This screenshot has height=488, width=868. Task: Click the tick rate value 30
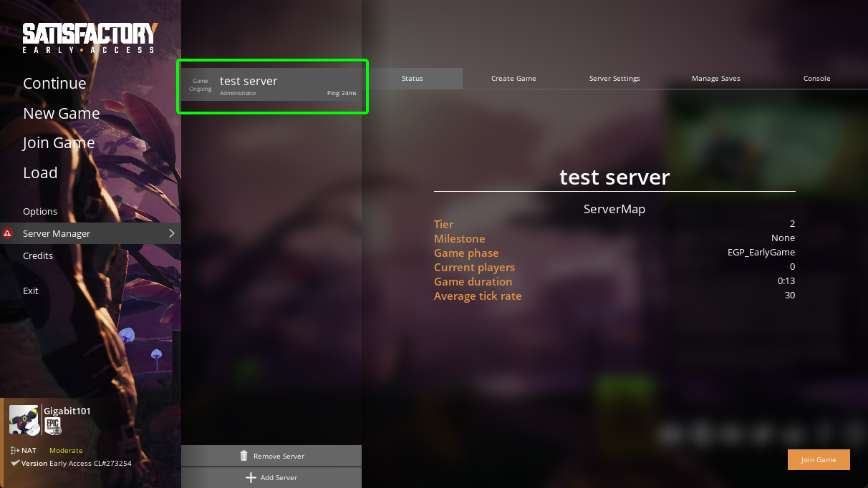tap(790, 296)
